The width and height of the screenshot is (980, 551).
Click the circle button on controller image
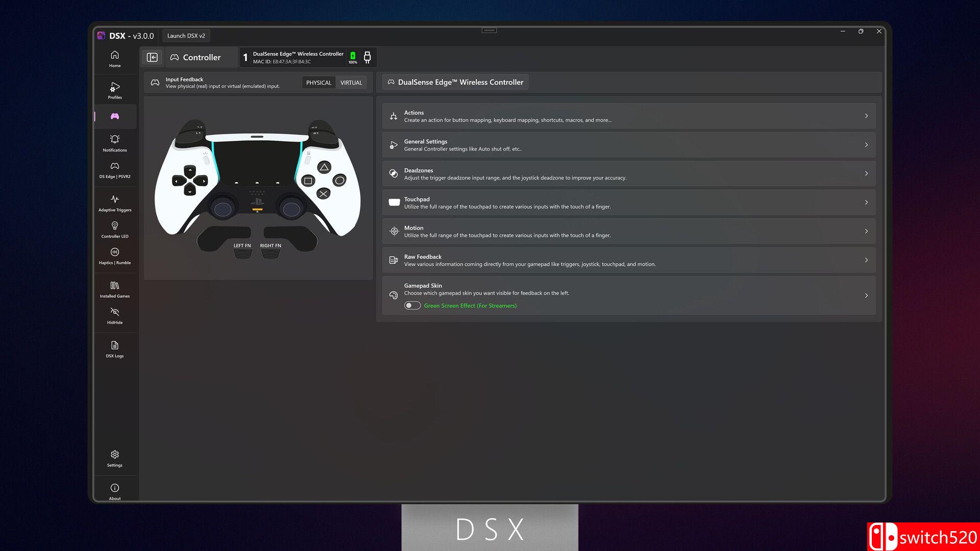pos(339,180)
